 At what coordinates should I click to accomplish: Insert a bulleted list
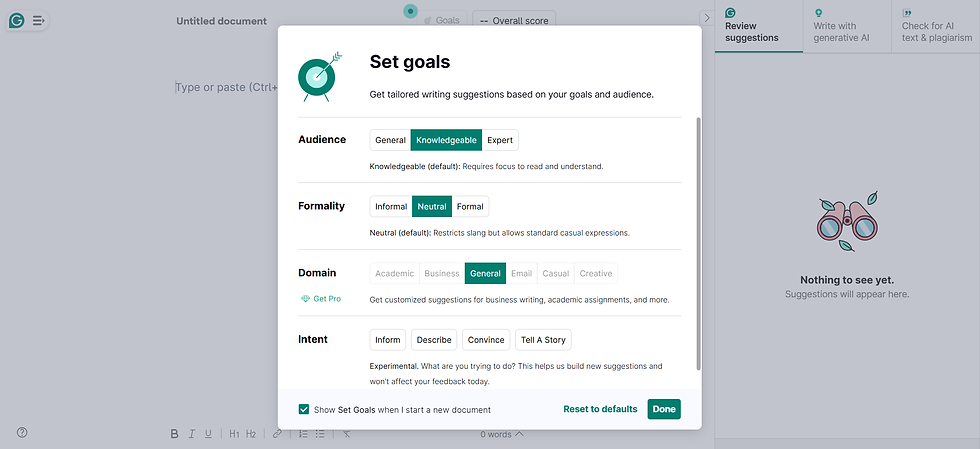pyautogui.click(x=320, y=433)
